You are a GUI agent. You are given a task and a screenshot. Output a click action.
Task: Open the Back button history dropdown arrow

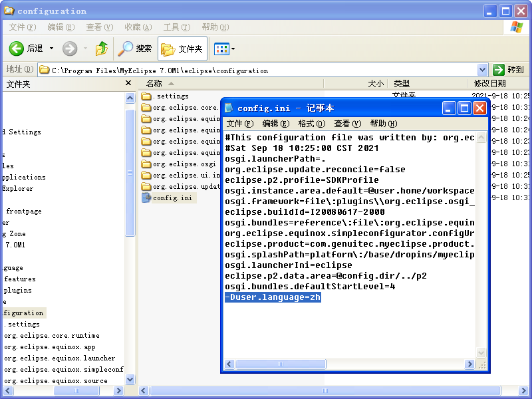(x=51, y=49)
